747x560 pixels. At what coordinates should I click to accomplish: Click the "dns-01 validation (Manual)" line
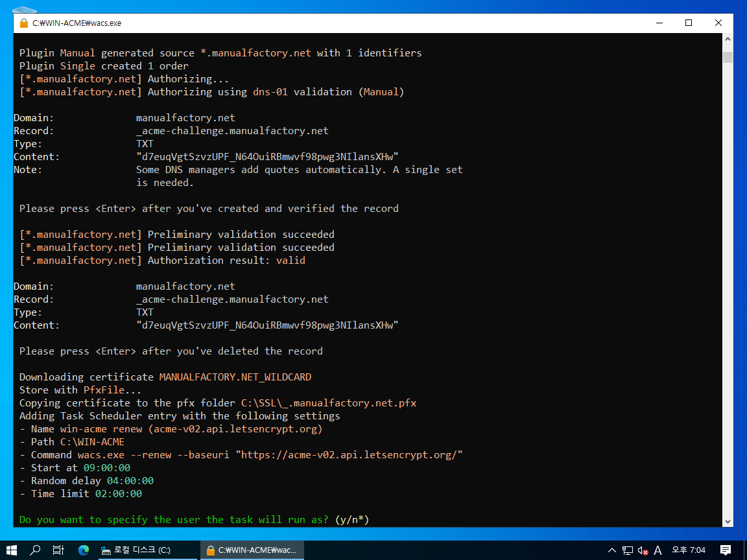[x=211, y=92]
